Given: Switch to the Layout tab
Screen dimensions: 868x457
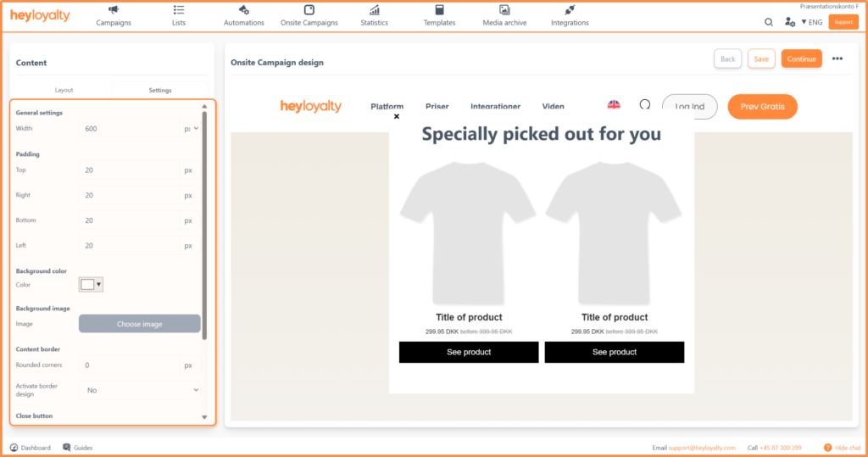Looking at the screenshot, I should coord(64,90).
